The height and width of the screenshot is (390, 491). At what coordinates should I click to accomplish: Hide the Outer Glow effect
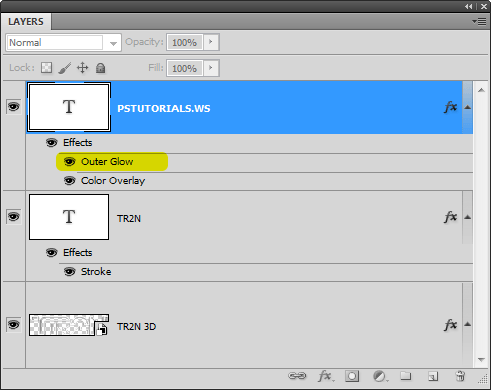click(69, 162)
